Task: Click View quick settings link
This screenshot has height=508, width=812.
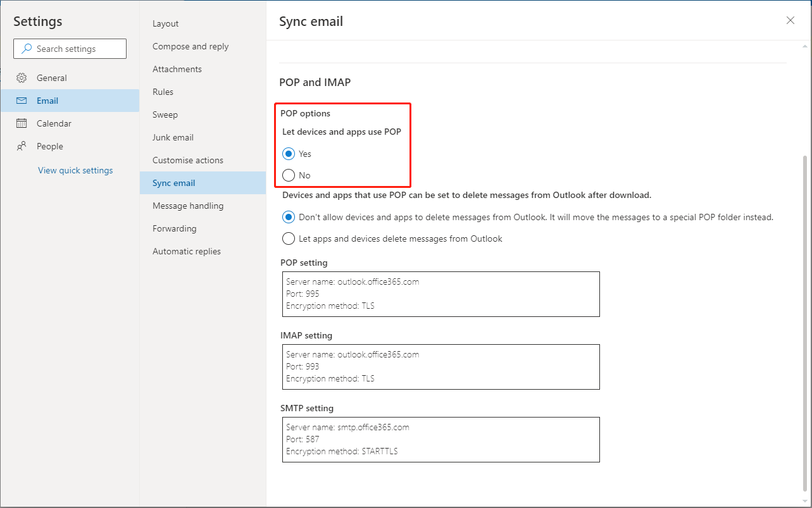Action: click(x=75, y=170)
